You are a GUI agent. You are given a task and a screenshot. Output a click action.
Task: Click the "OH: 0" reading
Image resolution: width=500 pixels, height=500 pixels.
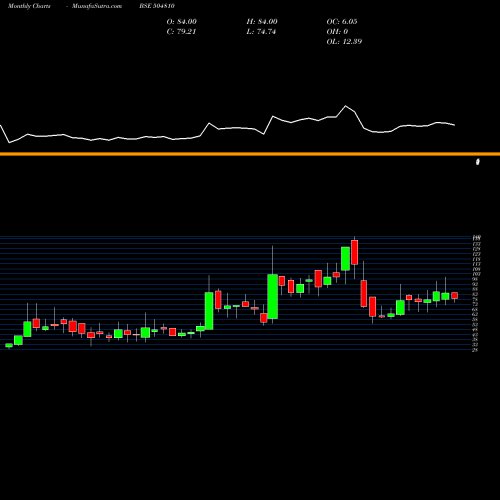(x=337, y=32)
